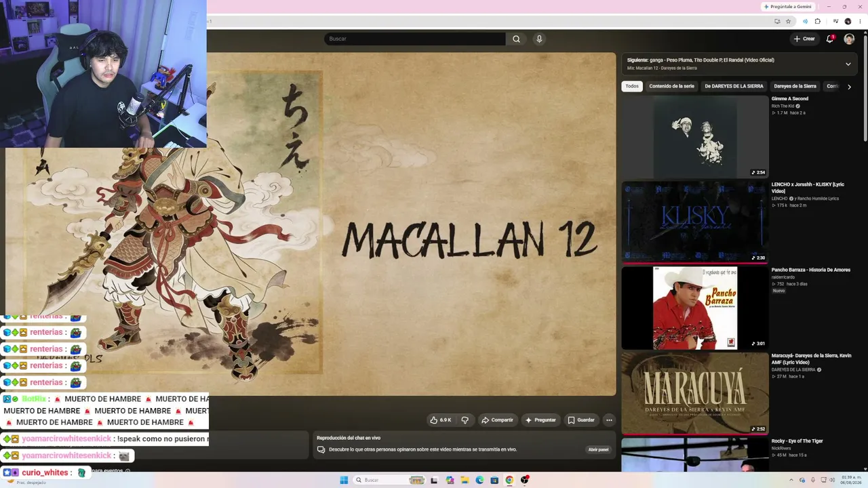Open the Rocky - Eye of the Tiger title
Image resolution: width=868 pixels, height=488 pixels.
point(797,441)
